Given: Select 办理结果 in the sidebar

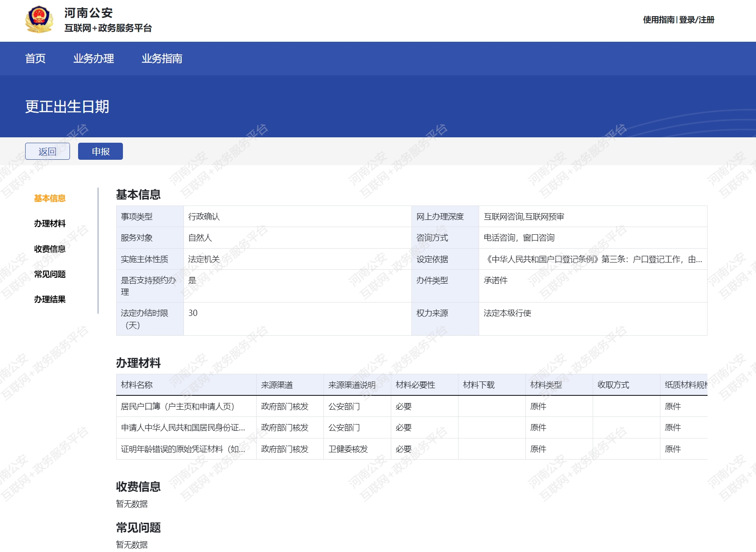Looking at the screenshot, I should pos(50,299).
